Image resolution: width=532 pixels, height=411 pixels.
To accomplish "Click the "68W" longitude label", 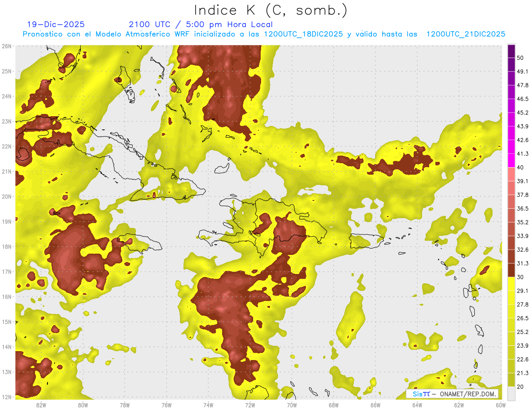I will click(x=333, y=405).
